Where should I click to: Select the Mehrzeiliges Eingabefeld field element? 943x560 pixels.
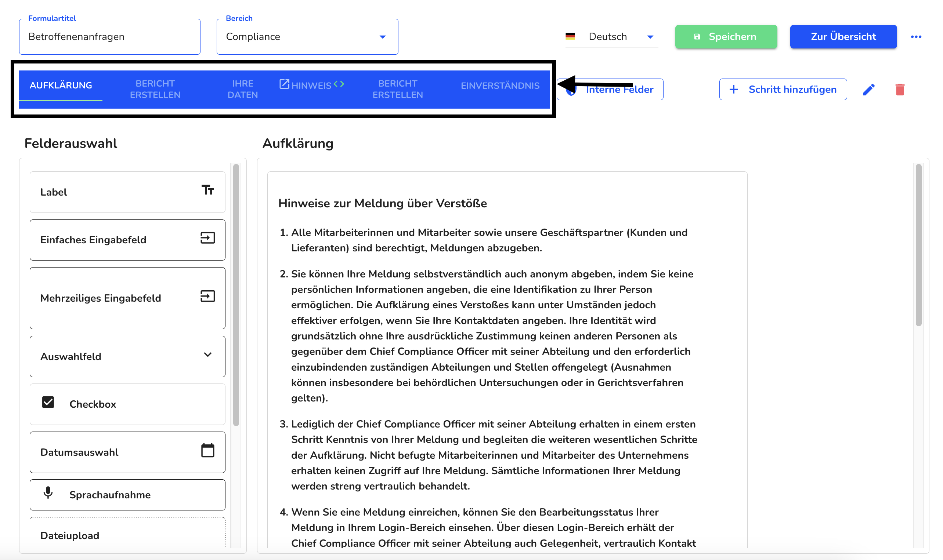tap(127, 298)
